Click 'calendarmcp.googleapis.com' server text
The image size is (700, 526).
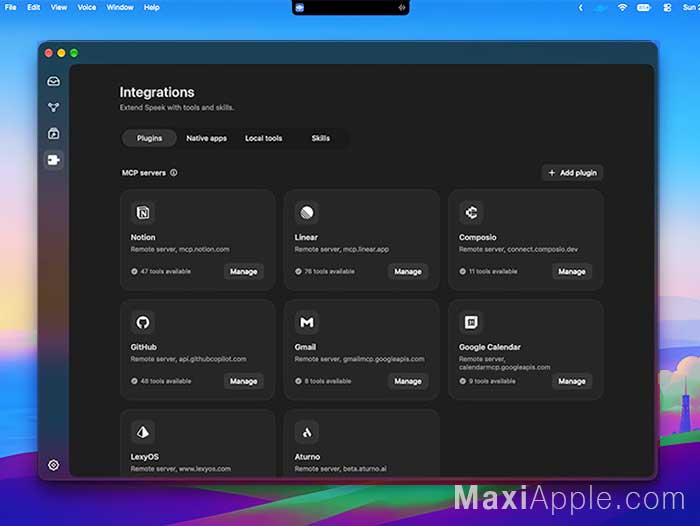(x=504, y=367)
